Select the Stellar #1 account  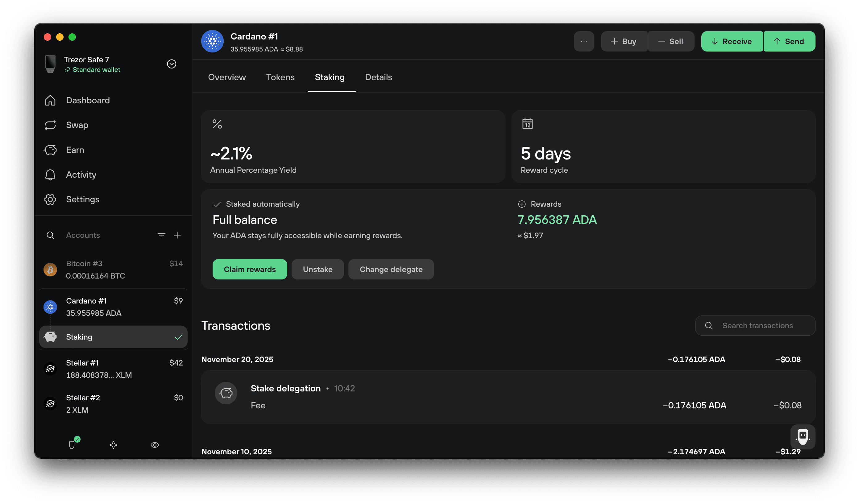[114, 369]
